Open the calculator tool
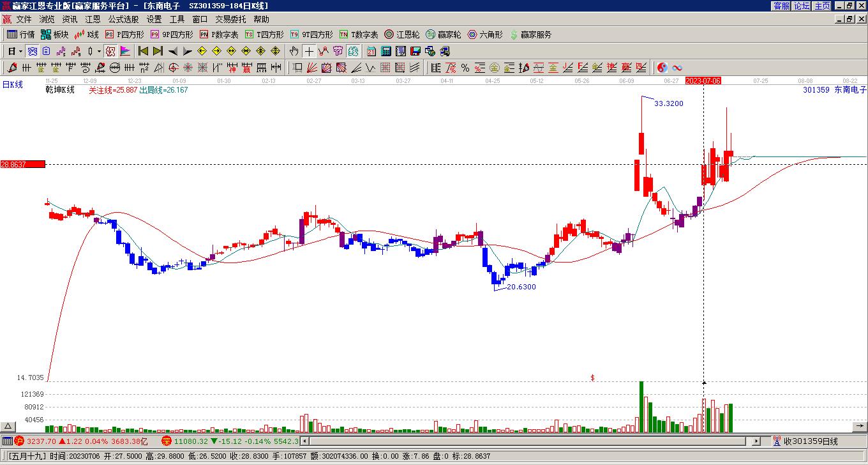 [x=386, y=51]
